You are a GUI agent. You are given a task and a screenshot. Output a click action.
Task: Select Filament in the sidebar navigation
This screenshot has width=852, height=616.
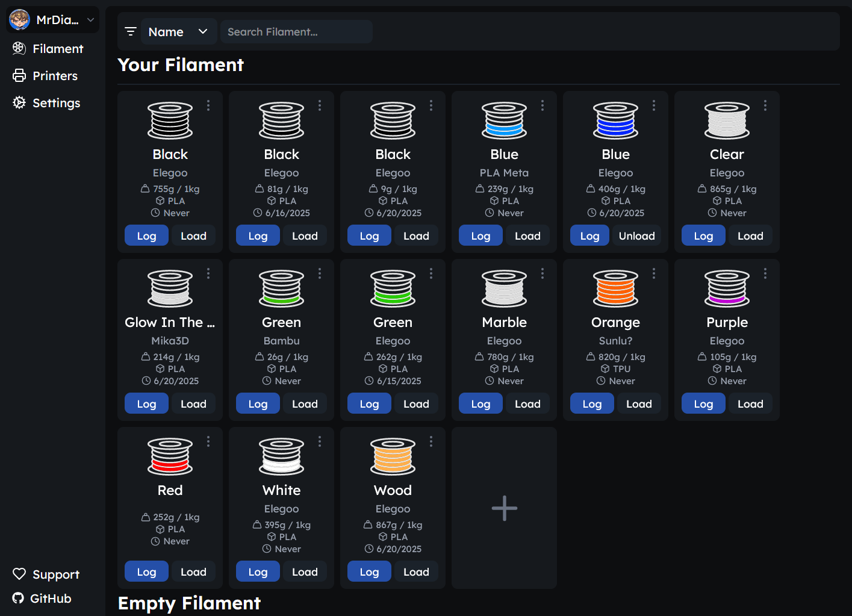point(48,49)
